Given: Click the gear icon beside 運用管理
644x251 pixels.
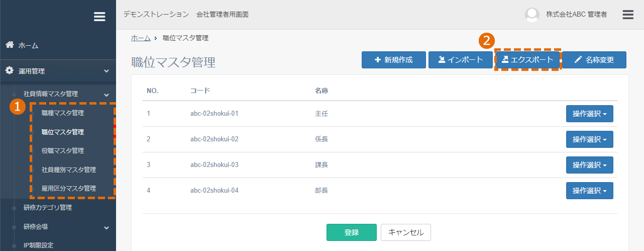Looking at the screenshot, I should (x=10, y=71).
